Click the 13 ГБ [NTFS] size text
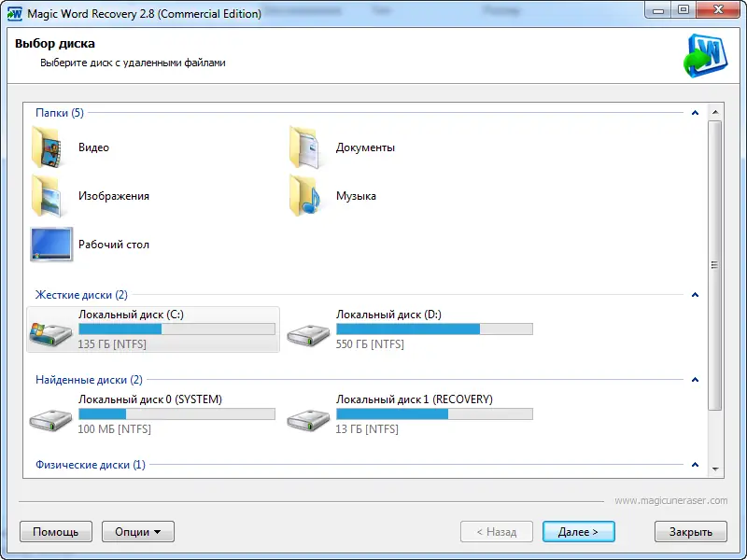 pos(367,428)
